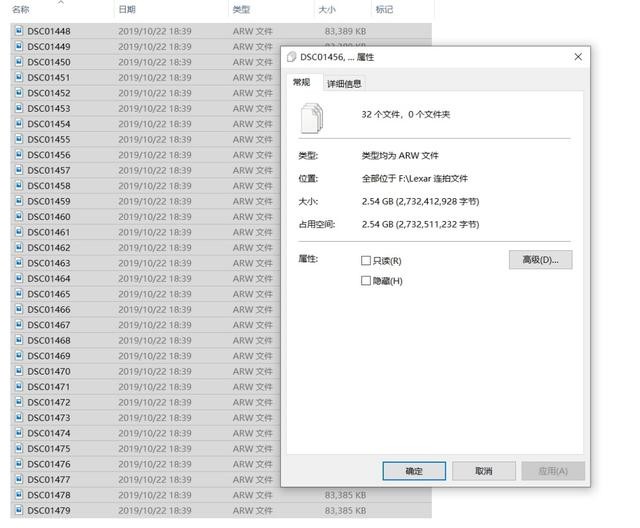
Task: Click the DSC01474 file icon
Action: [x=19, y=433]
